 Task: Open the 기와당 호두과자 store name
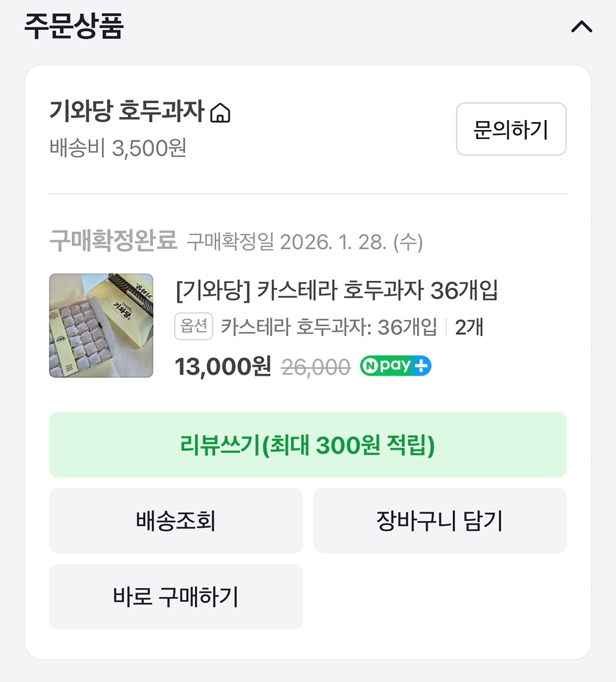click(127, 111)
